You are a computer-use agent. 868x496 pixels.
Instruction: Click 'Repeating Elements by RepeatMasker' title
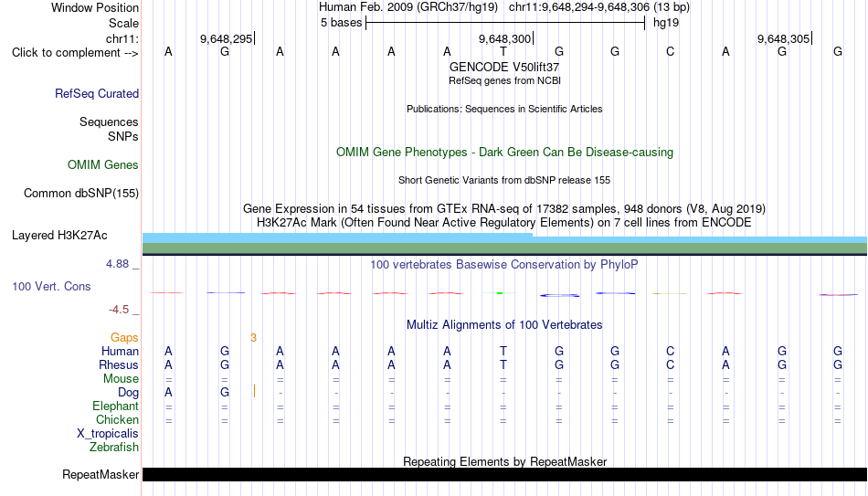505,461
